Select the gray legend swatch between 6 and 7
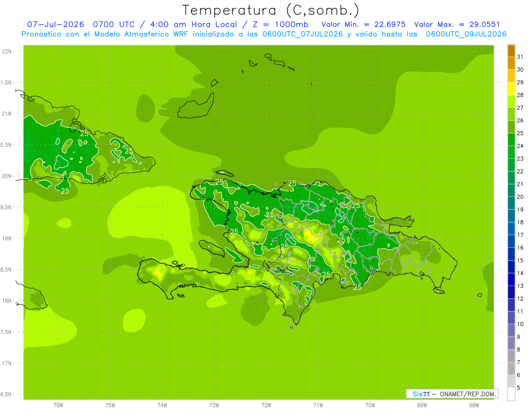Viewport: 532px width, 411px height. click(x=511, y=368)
